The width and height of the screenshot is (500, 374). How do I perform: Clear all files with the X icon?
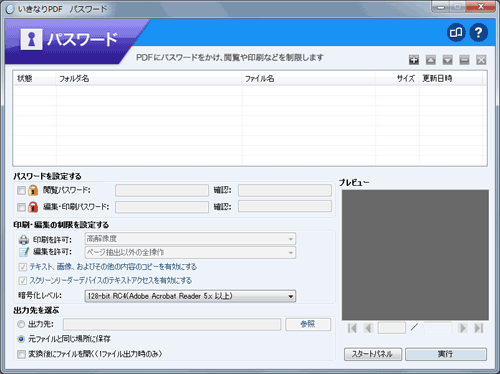[x=481, y=60]
